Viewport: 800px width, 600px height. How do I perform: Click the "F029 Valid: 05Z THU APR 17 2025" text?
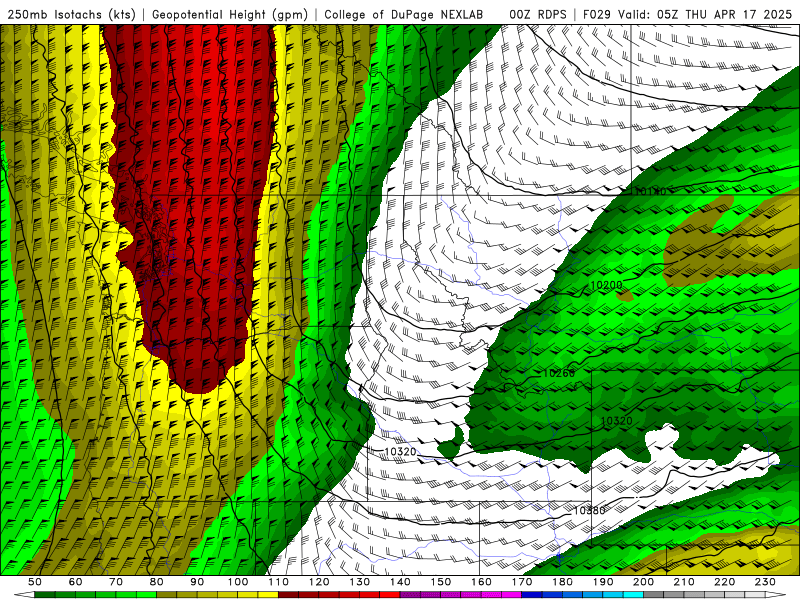pyautogui.click(x=687, y=15)
